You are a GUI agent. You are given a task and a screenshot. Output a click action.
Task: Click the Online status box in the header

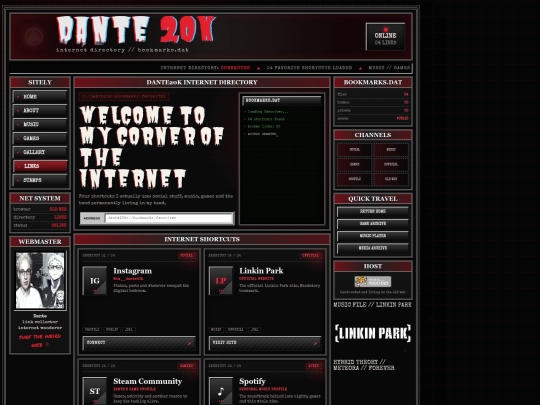[385, 37]
